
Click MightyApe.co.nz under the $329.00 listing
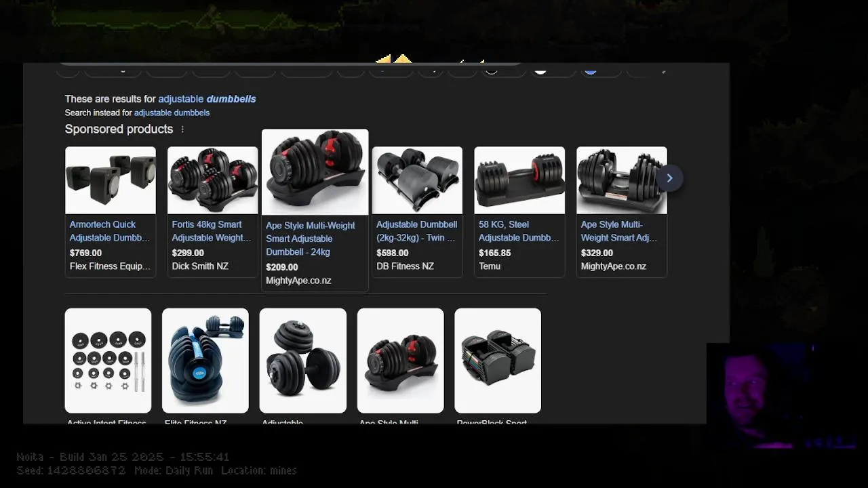point(614,266)
